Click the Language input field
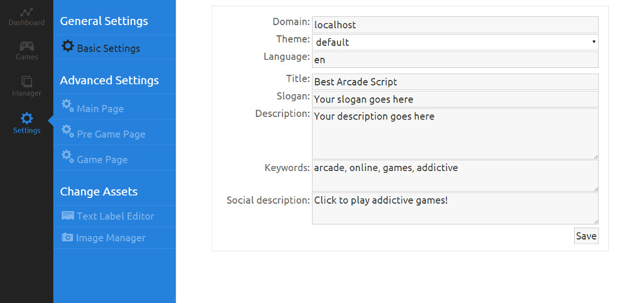 click(455, 60)
